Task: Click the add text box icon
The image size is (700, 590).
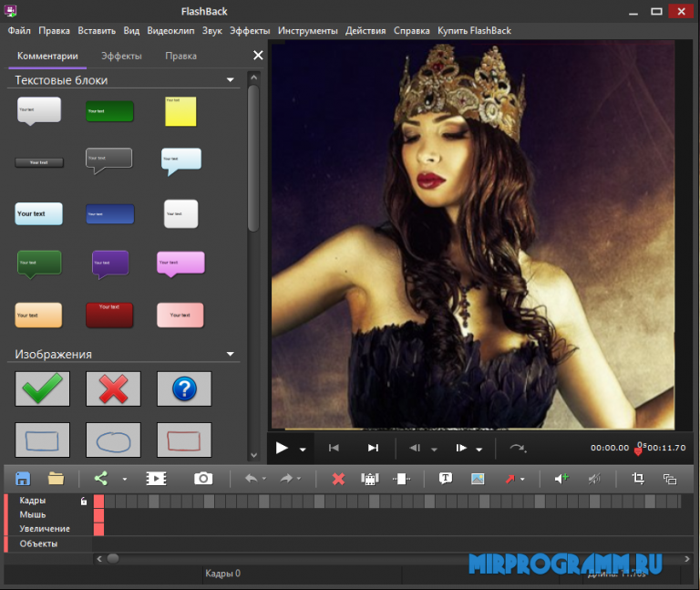Action: pos(446,478)
